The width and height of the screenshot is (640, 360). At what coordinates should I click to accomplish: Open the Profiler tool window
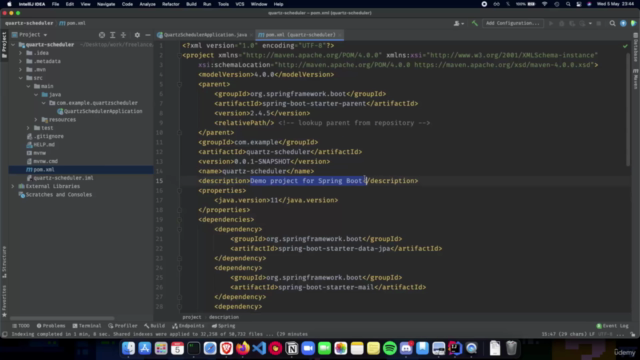[122, 326]
